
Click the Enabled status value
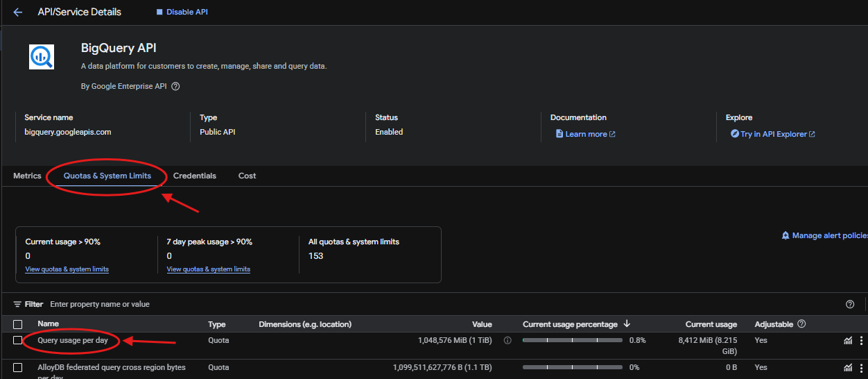coord(389,131)
